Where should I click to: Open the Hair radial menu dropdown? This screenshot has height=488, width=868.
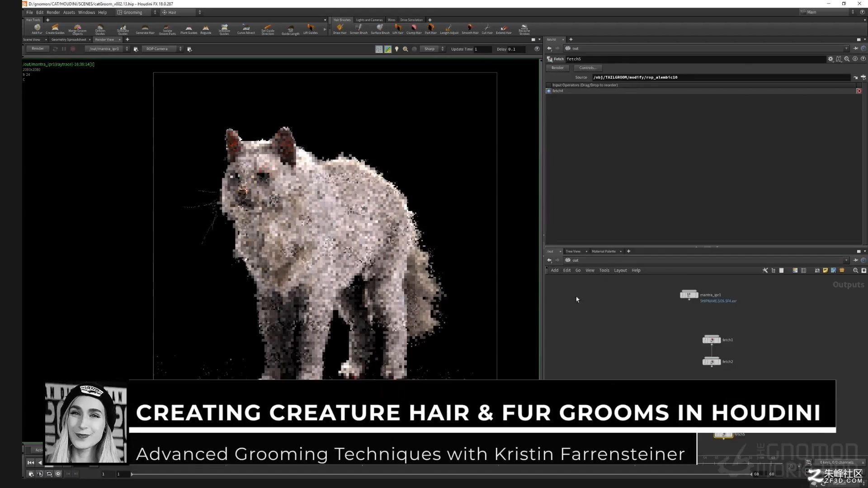181,12
